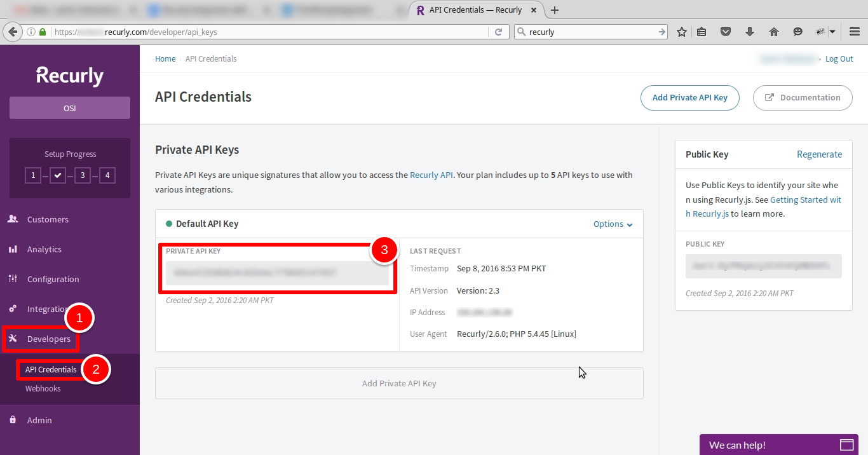Select the API Credentials — Recurly tab

tap(477, 10)
